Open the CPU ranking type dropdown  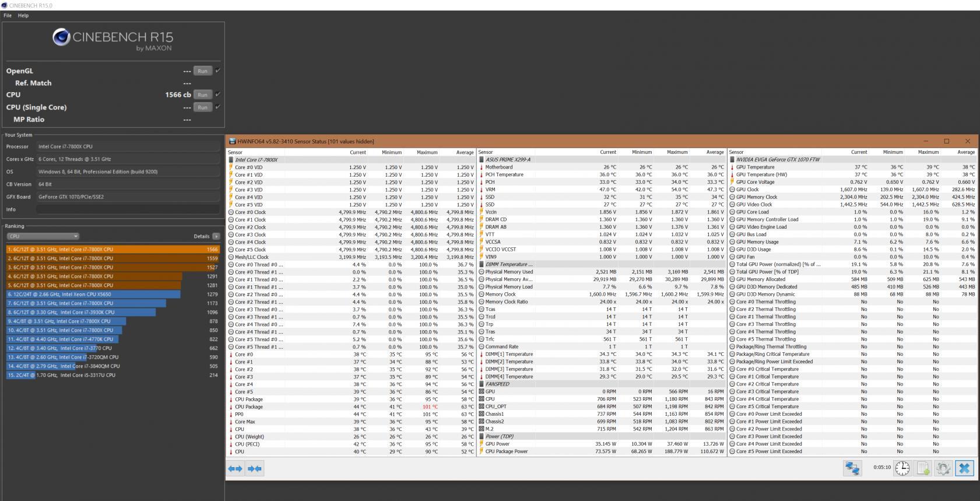[43, 236]
